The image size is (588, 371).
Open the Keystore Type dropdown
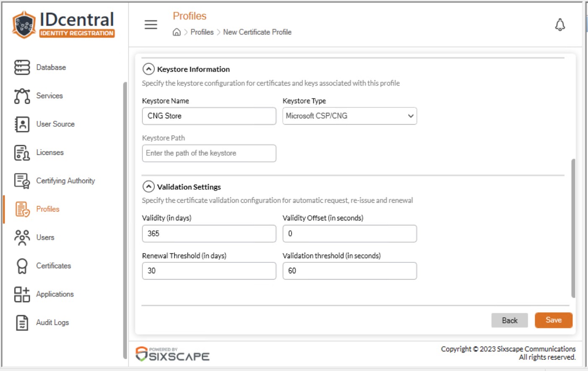pyautogui.click(x=350, y=116)
